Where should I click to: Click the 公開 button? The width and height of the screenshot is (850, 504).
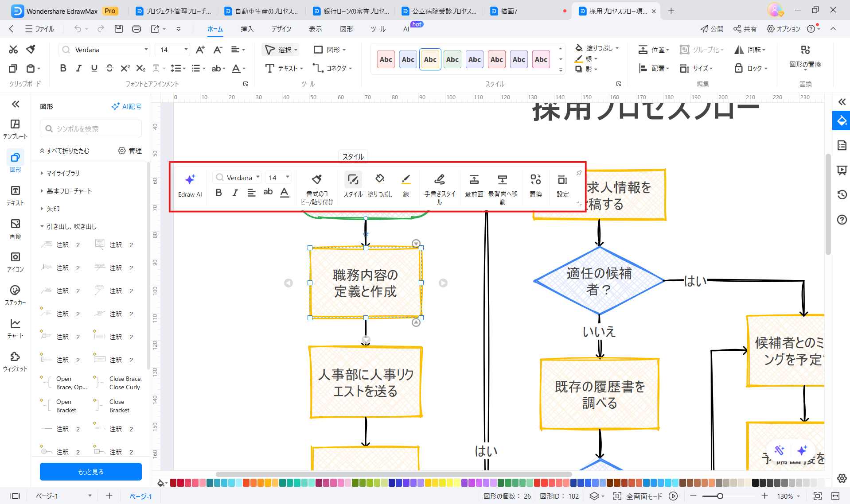pos(712,29)
